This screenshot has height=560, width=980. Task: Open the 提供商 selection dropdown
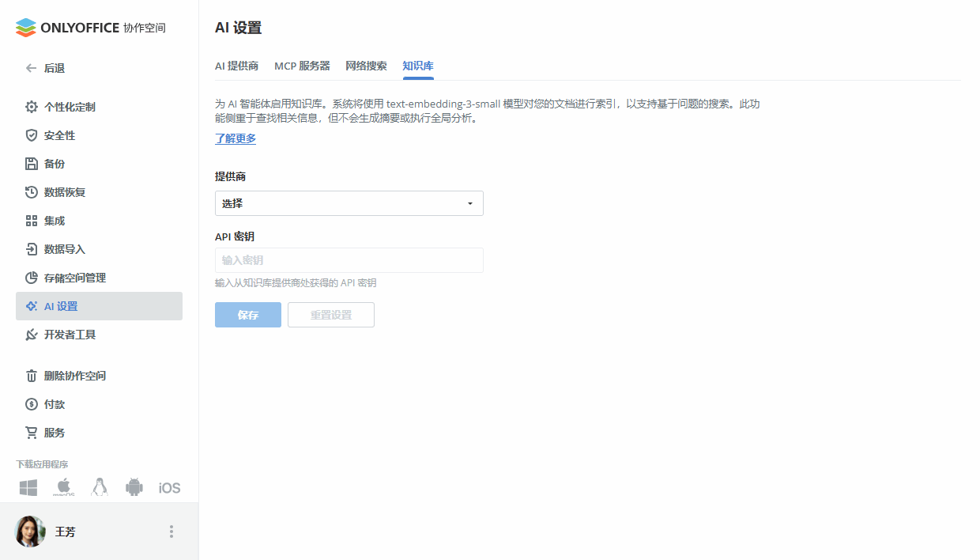point(349,202)
